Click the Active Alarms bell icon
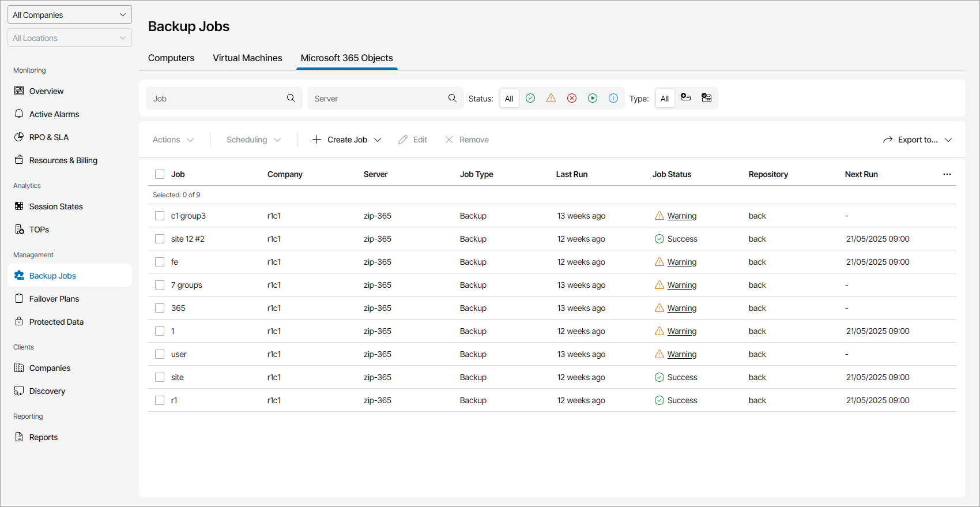Image resolution: width=980 pixels, height=507 pixels. tap(19, 114)
